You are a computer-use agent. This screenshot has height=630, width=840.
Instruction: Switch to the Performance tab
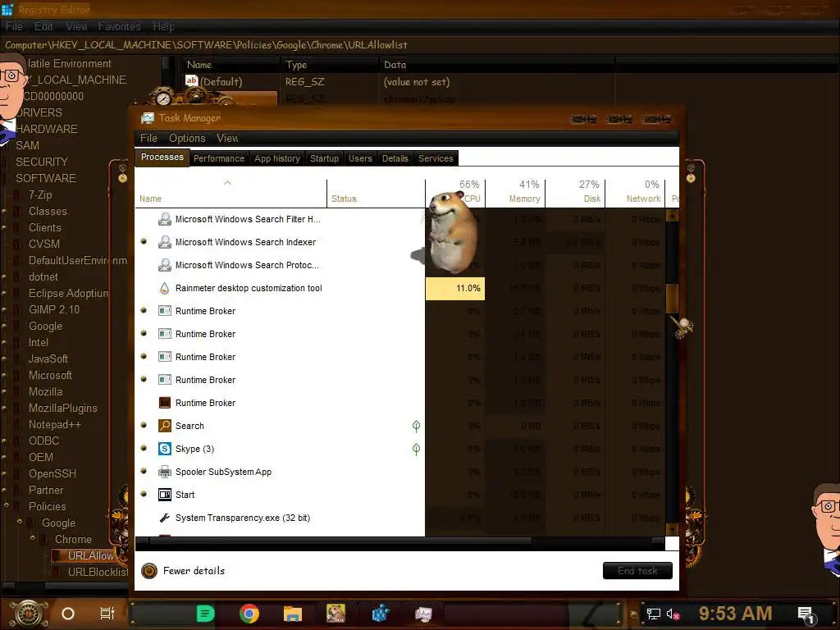(x=218, y=158)
